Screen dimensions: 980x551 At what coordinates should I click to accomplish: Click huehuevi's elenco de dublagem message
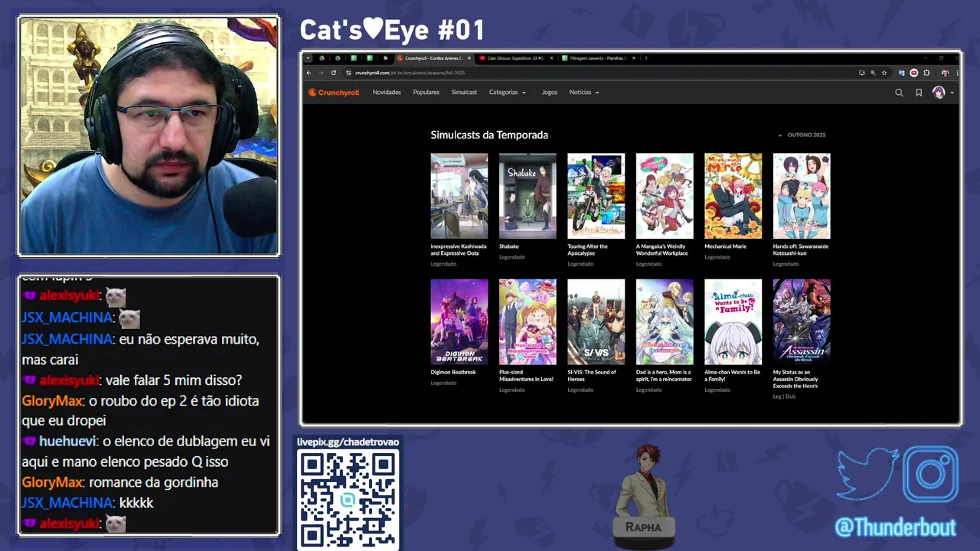pyautogui.click(x=145, y=452)
